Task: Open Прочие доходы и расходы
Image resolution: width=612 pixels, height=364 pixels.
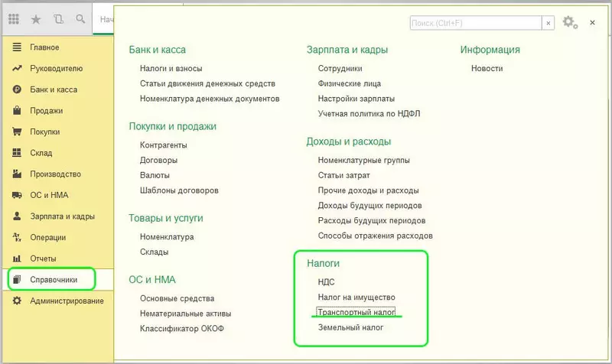Action: click(368, 190)
